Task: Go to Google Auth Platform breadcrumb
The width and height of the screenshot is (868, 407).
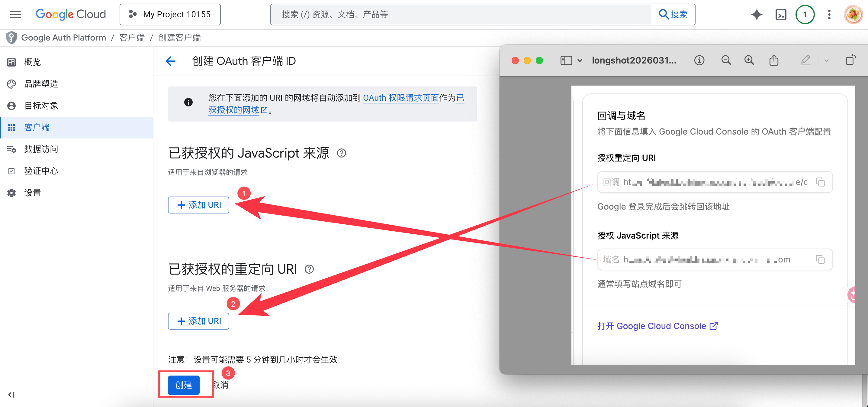Action: tap(64, 37)
